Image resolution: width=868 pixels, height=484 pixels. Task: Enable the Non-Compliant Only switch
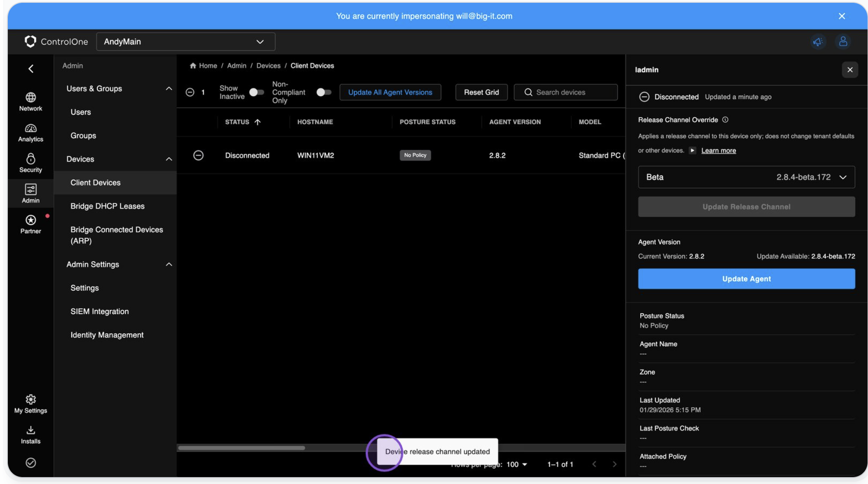pyautogui.click(x=324, y=92)
